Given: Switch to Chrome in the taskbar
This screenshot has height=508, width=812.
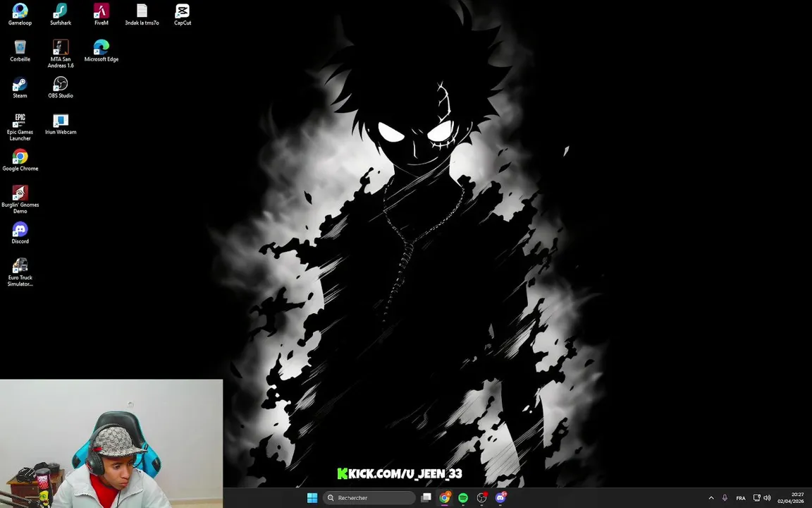Looking at the screenshot, I should click(444, 497).
